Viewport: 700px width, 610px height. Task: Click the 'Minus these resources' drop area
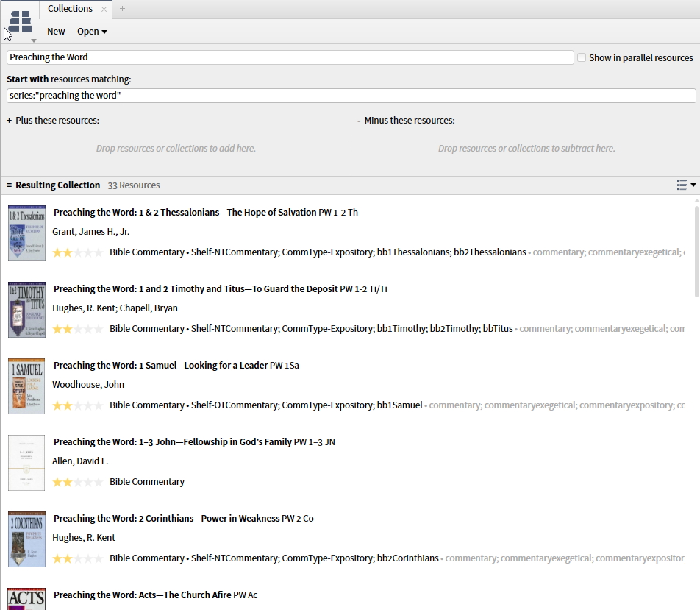click(526, 149)
